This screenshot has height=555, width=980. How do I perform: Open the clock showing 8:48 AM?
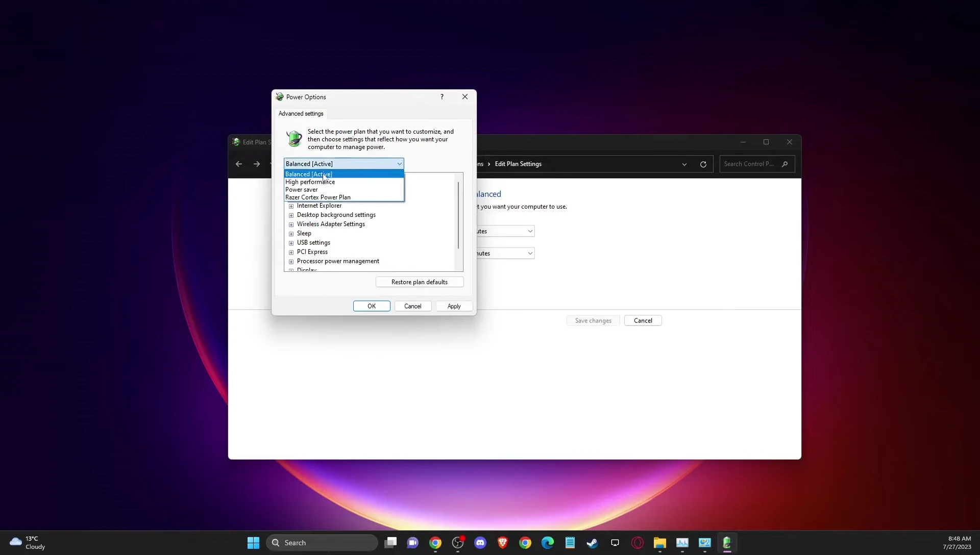click(957, 543)
